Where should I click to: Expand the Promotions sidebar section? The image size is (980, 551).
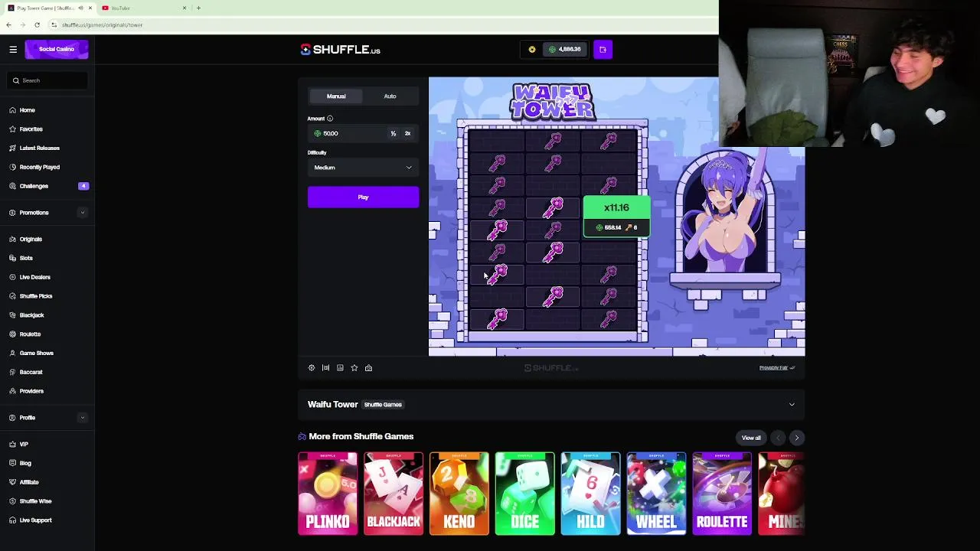click(x=83, y=213)
